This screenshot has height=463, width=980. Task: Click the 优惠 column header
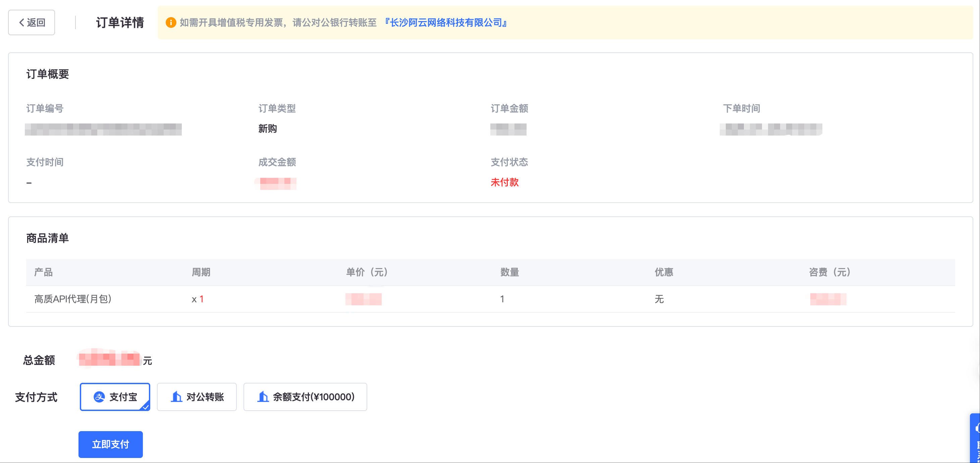(664, 272)
